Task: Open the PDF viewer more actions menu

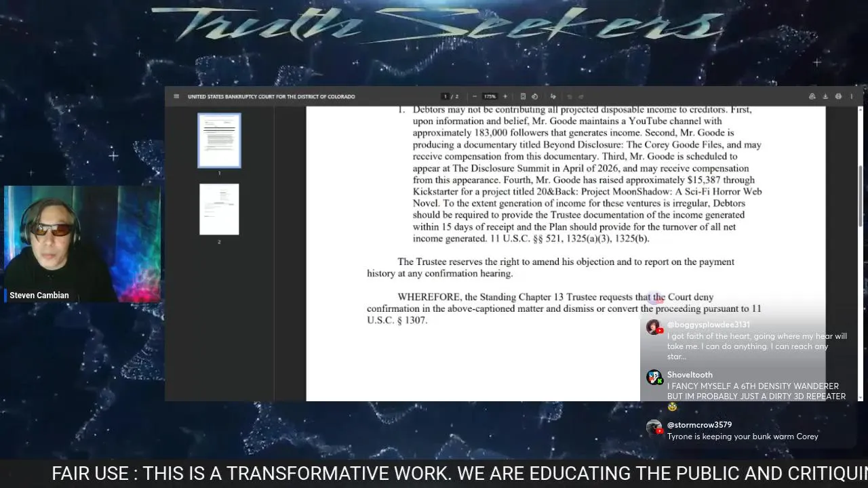Action: pyautogui.click(x=852, y=96)
